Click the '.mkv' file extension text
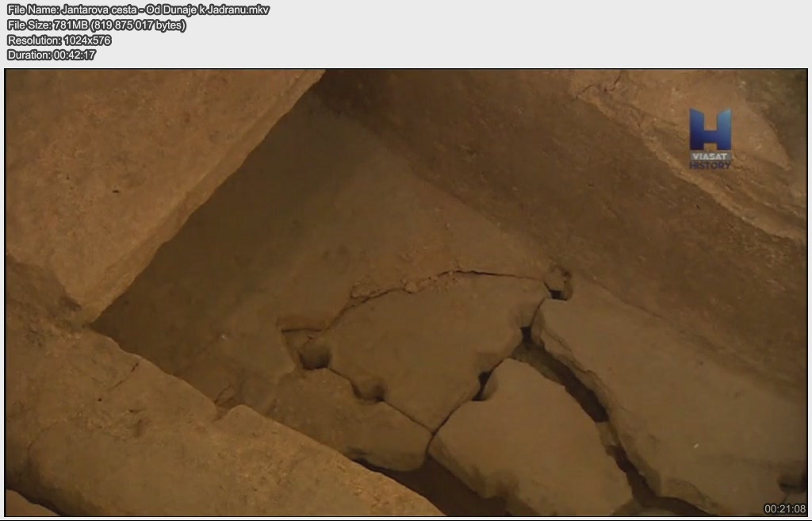The height and width of the screenshot is (521, 812). pos(257,10)
